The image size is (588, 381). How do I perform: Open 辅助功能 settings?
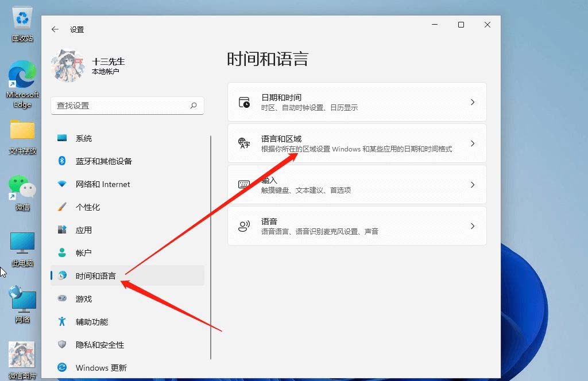(127, 322)
